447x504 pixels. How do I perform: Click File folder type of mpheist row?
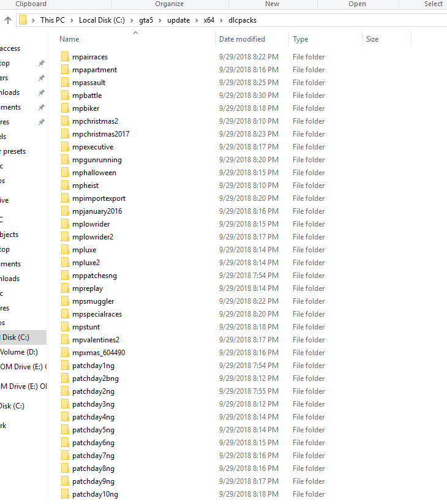click(309, 186)
